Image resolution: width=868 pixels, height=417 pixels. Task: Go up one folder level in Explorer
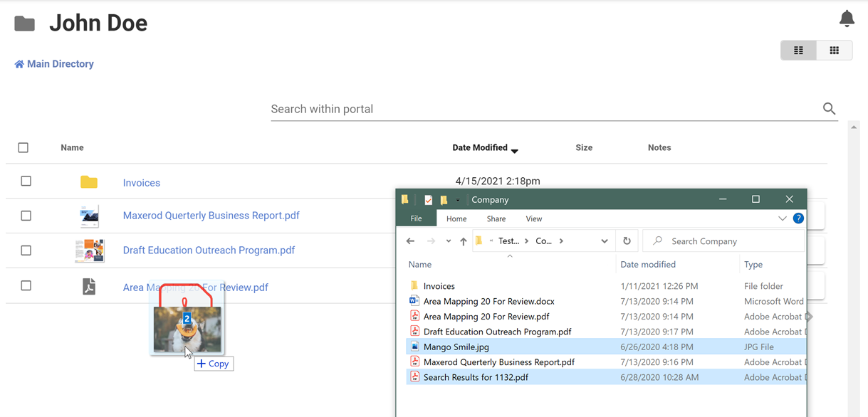point(464,241)
